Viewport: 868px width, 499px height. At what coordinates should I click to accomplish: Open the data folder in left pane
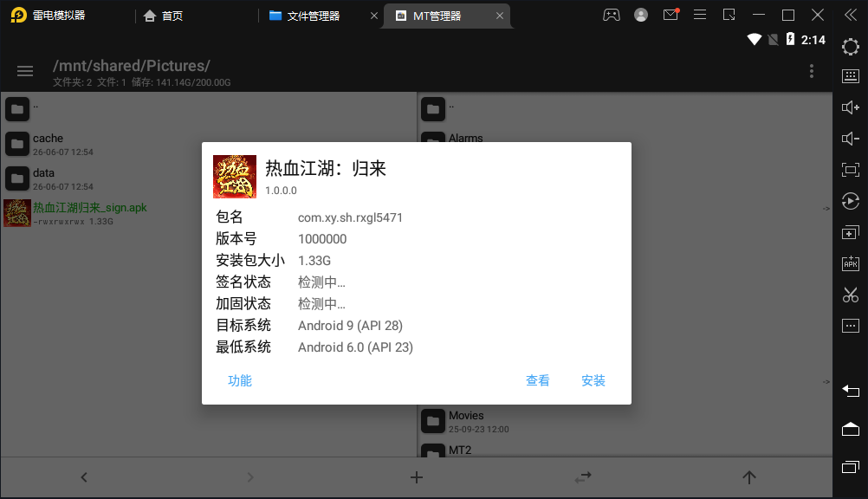(208, 178)
